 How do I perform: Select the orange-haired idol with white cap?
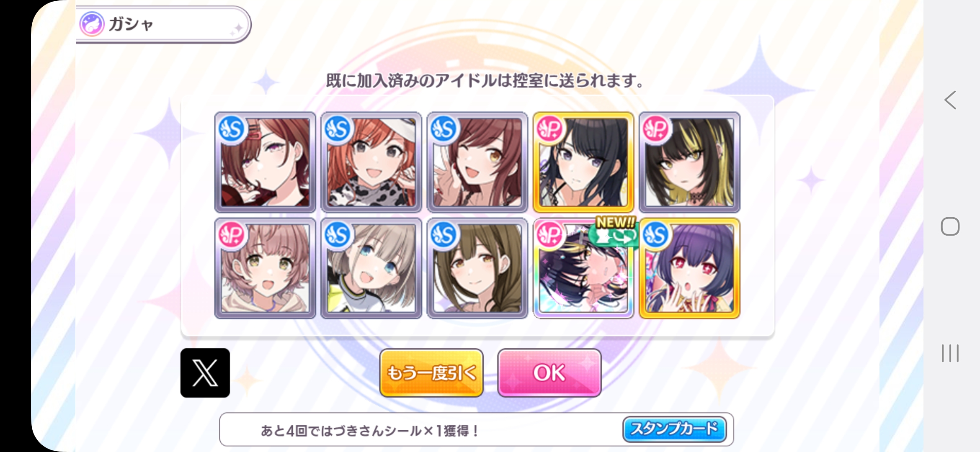(371, 162)
